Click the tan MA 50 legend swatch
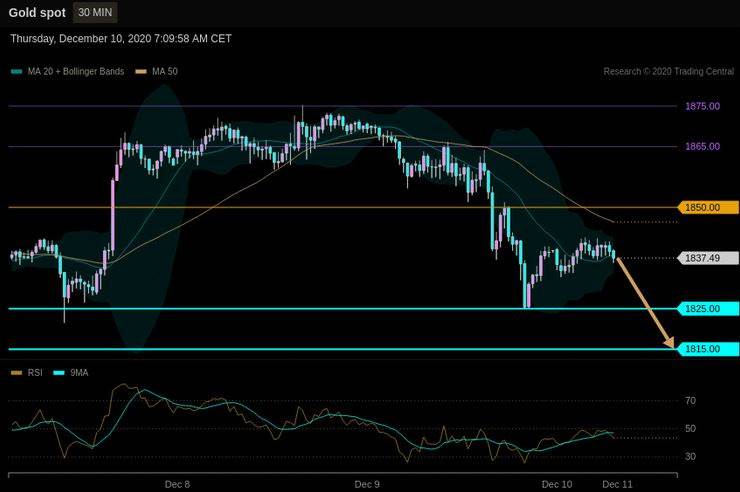 click(141, 72)
